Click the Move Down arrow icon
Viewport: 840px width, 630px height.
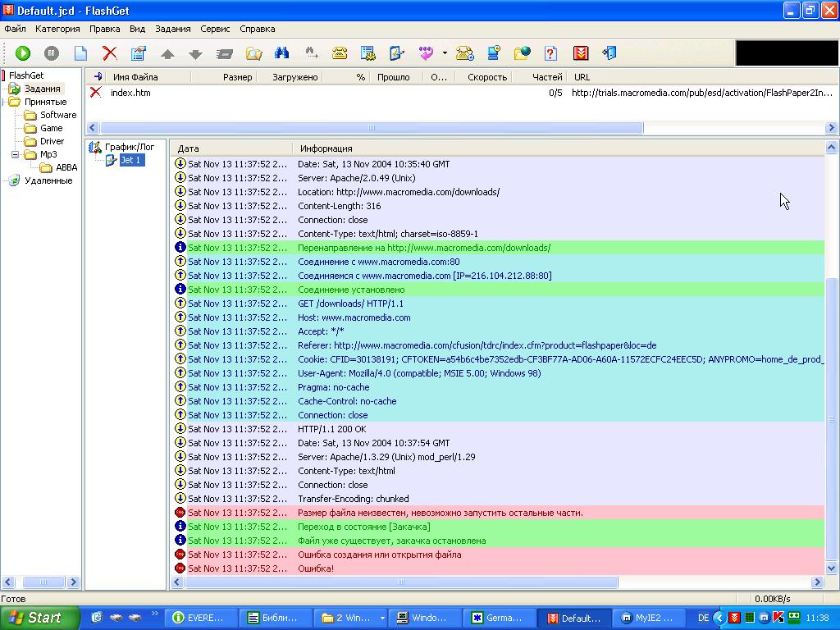tap(195, 53)
